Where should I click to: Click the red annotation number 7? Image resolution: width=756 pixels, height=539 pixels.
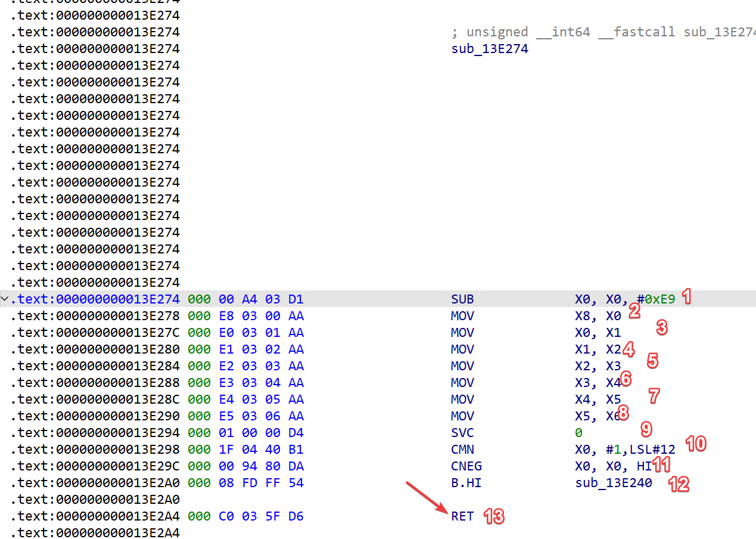654,395
